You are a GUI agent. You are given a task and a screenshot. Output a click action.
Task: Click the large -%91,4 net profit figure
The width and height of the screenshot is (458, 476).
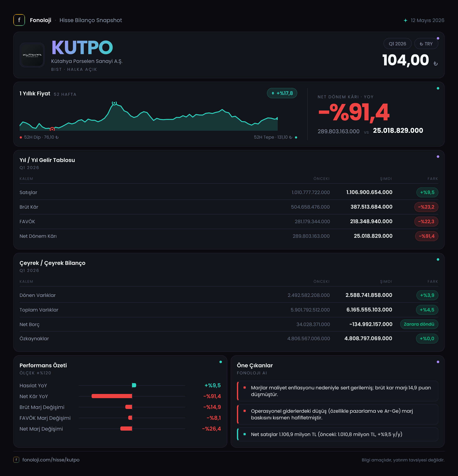[x=353, y=112]
